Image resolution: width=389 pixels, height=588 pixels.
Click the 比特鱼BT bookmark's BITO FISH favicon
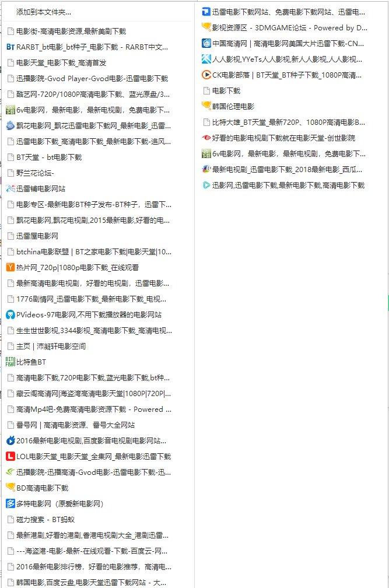(x=10, y=362)
